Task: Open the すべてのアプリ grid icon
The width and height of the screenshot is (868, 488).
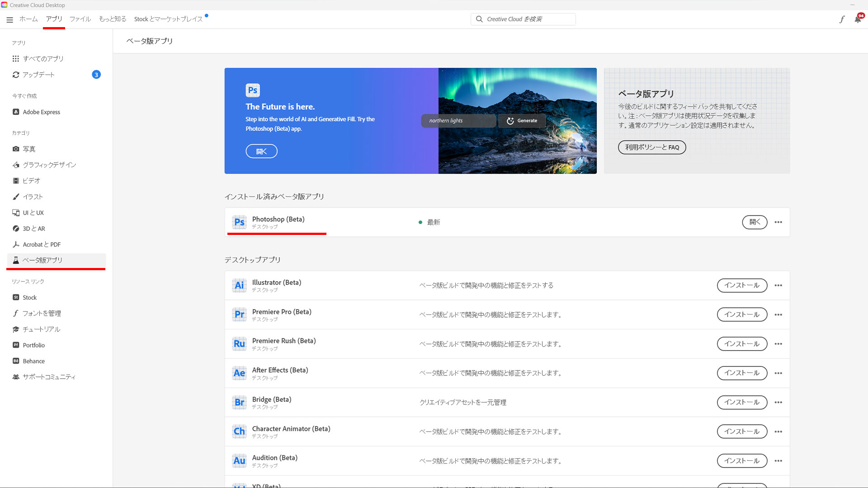Action: (16, 58)
